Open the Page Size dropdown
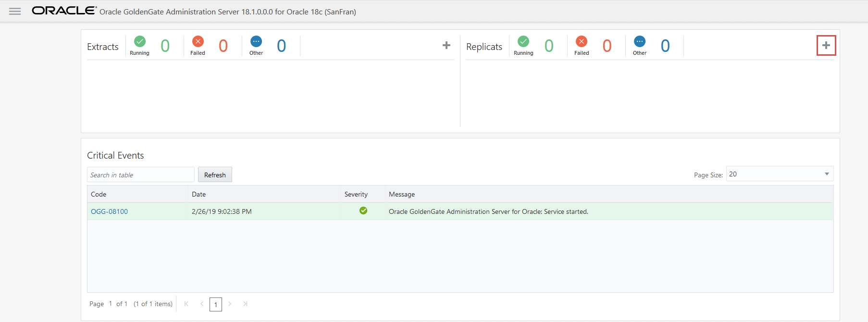868x322 pixels. [x=780, y=174]
